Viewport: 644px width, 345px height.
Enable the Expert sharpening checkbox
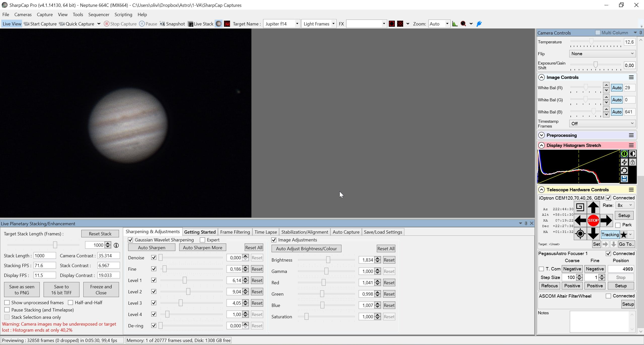click(202, 240)
